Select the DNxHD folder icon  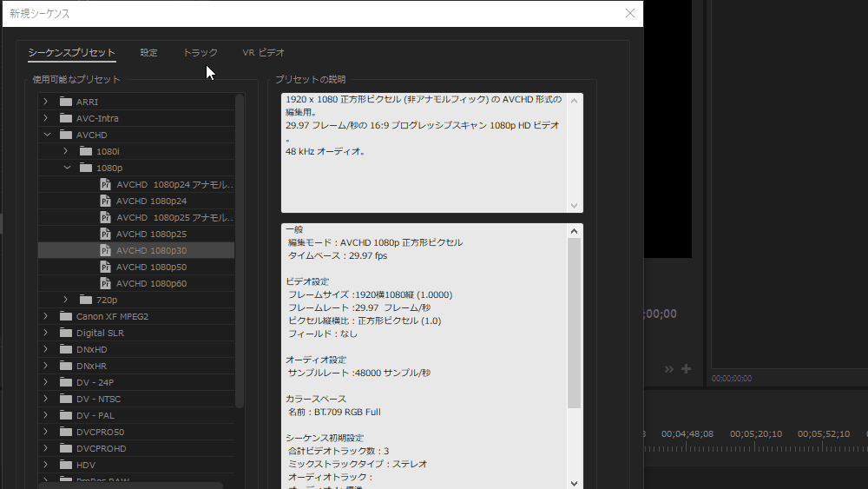pyautogui.click(x=66, y=349)
